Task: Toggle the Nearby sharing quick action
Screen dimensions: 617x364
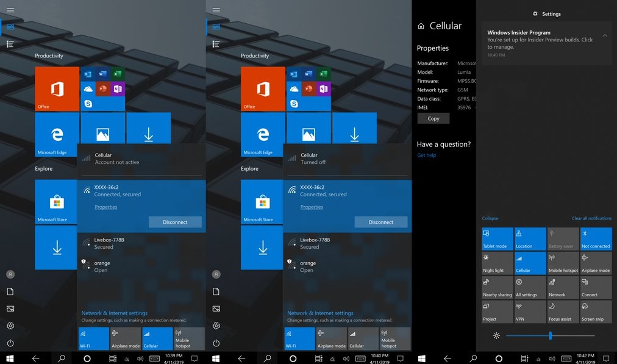Action: (498, 287)
